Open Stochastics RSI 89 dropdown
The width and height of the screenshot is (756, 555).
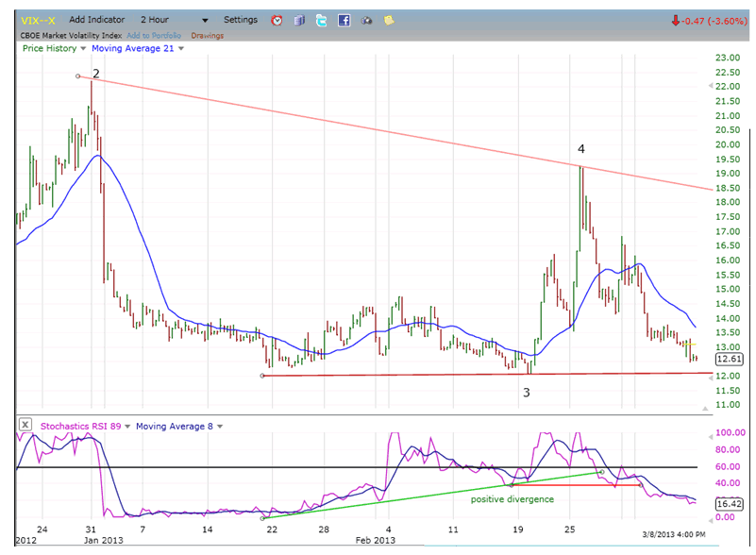point(127,426)
